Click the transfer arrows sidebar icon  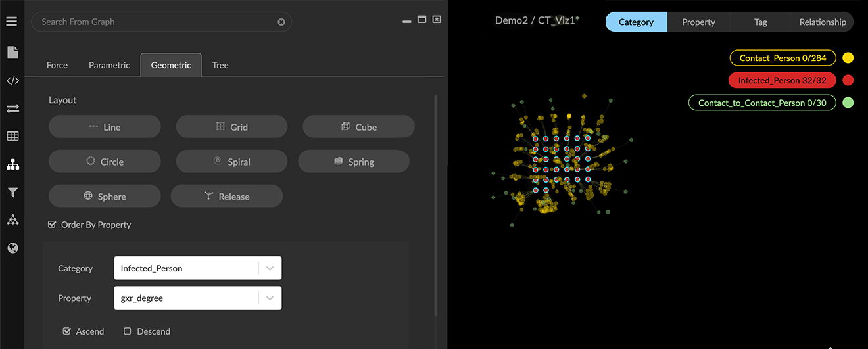pos(12,108)
